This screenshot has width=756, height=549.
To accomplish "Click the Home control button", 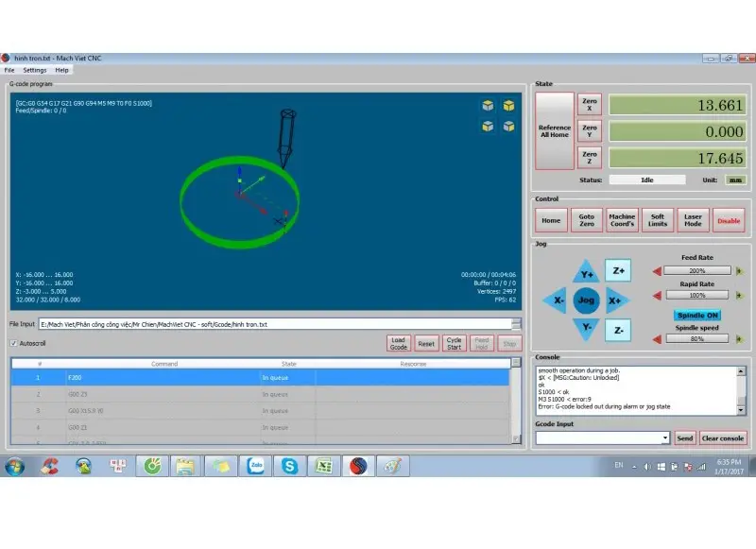I will coord(551,220).
